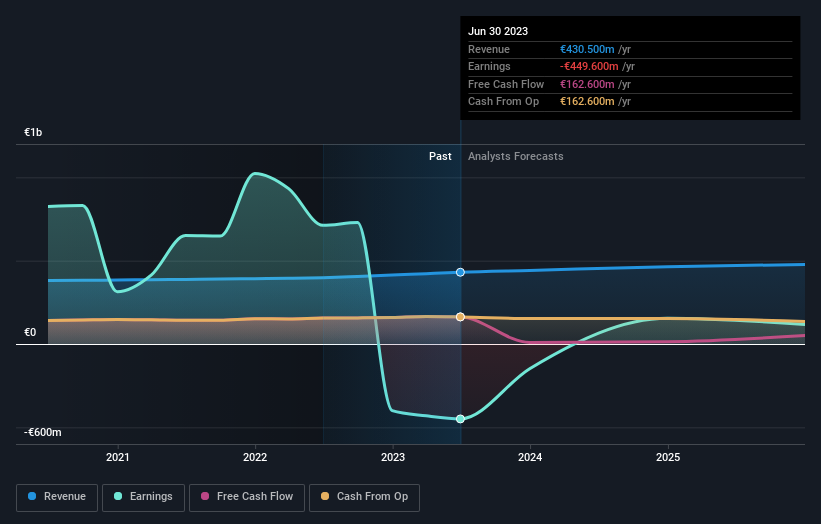Click the Analysts Forecasts label

click(x=516, y=156)
